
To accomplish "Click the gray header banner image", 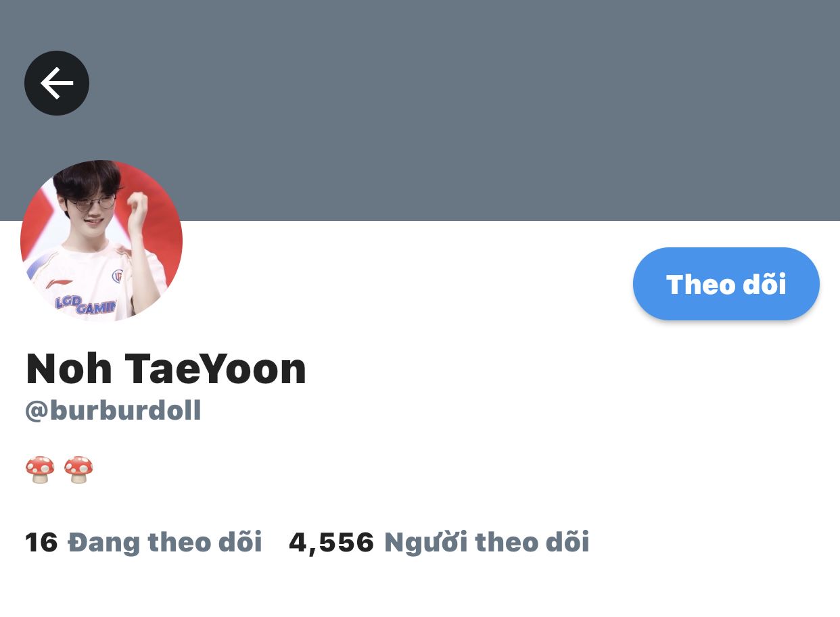I will (x=420, y=110).
